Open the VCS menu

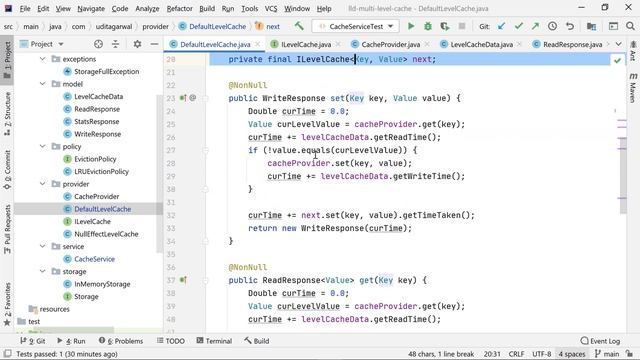(271, 8)
